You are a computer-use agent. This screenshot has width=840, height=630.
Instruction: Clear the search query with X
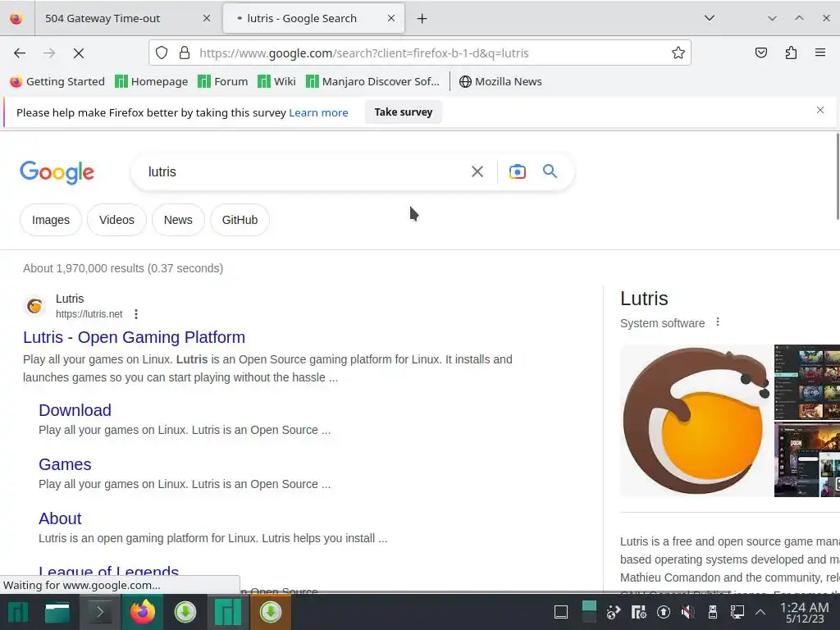[477, 171]
